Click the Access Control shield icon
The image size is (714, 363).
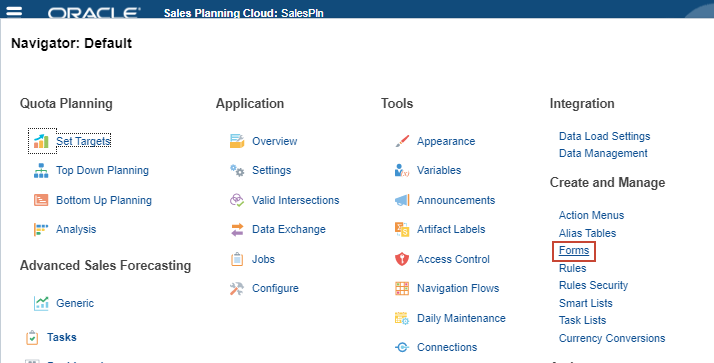pyautogui.click(x=402, y=259)
